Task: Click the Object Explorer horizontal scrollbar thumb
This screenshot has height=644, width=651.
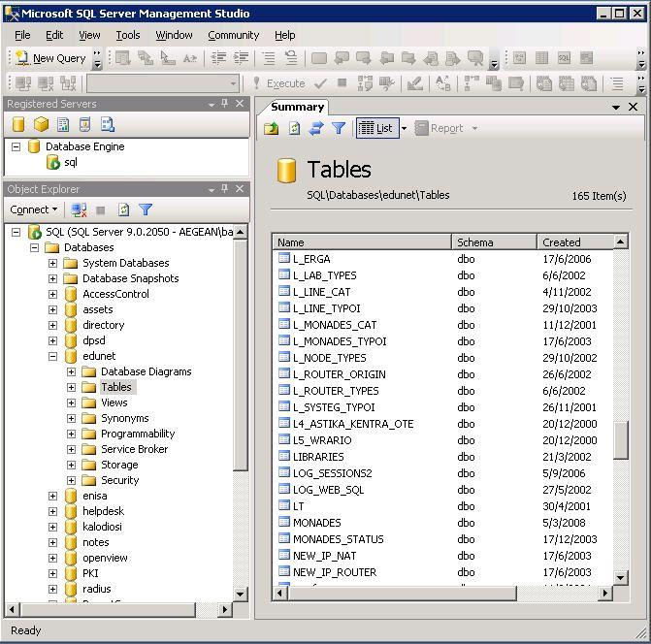Action: click(x=108, y=609)
